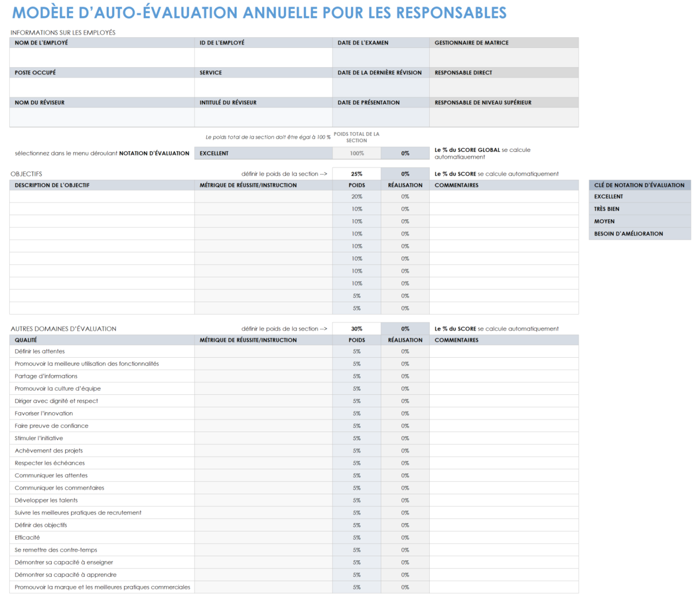Expand the section weight cell showing 25%

click(x=356, y=173)
